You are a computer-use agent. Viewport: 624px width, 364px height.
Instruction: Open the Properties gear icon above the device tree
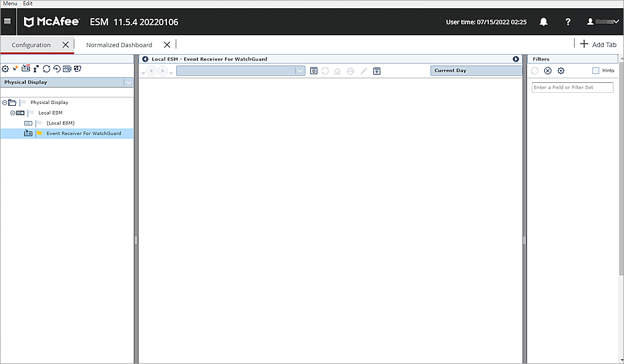click(5, 69)
